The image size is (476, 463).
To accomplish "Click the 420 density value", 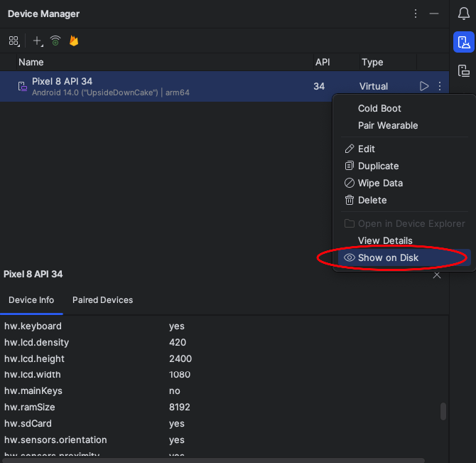I will (178, 342).
